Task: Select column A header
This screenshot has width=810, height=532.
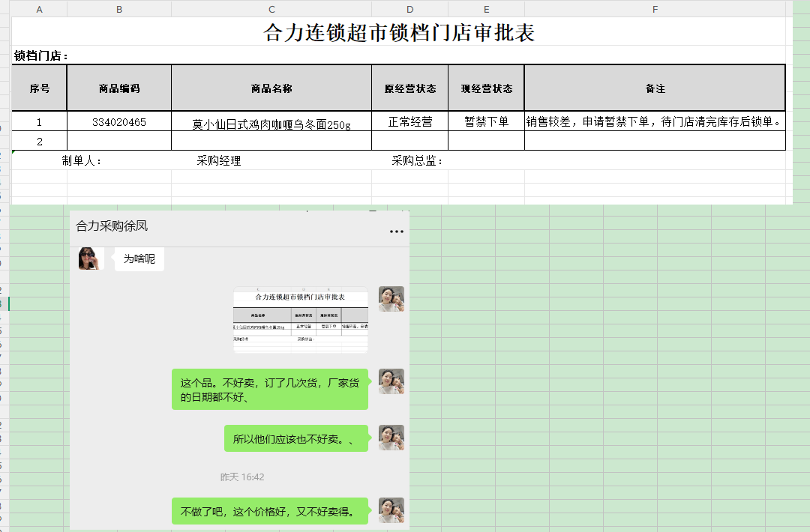Action: click(39, 9)
